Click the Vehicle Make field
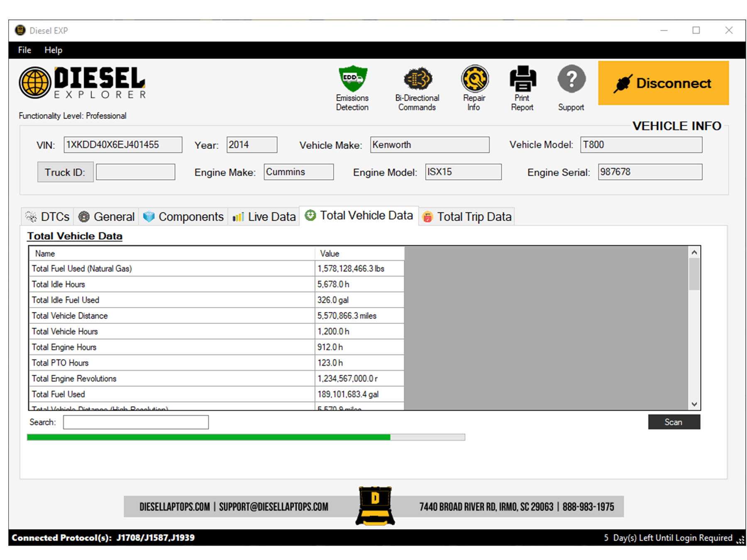The image size is (747, 560). pyautogui.click(x=430, y=145)
